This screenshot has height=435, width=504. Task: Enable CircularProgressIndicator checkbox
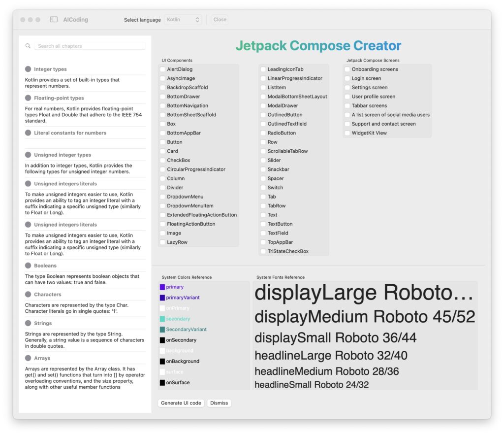(162, 169)
